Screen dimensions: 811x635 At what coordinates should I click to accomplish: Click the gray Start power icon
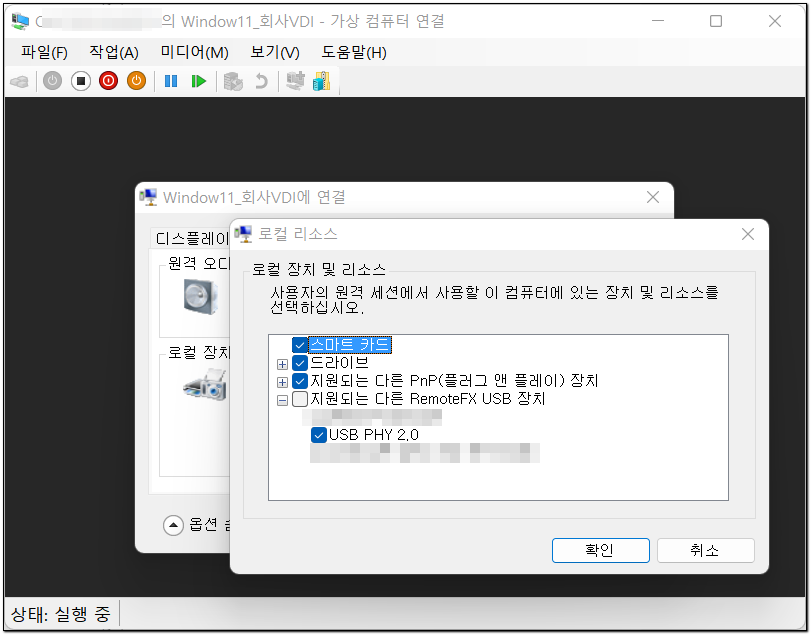52,81
